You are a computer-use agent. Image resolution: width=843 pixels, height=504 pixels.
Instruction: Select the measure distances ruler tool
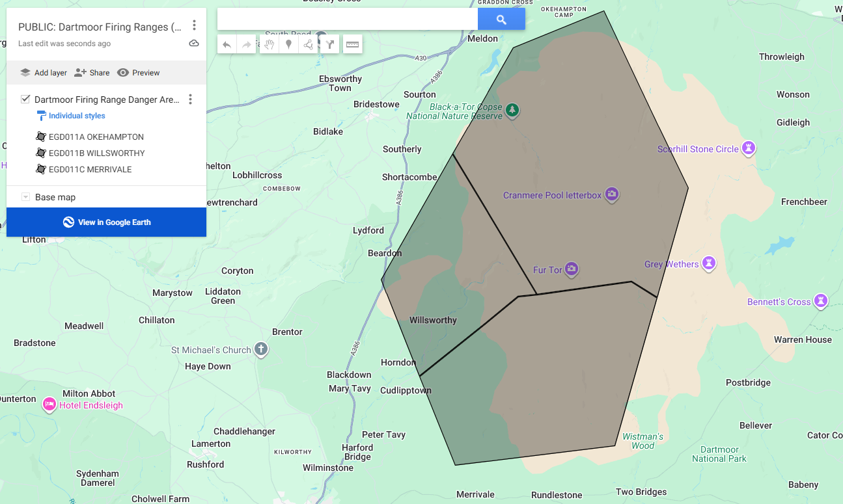click(352, 44)
